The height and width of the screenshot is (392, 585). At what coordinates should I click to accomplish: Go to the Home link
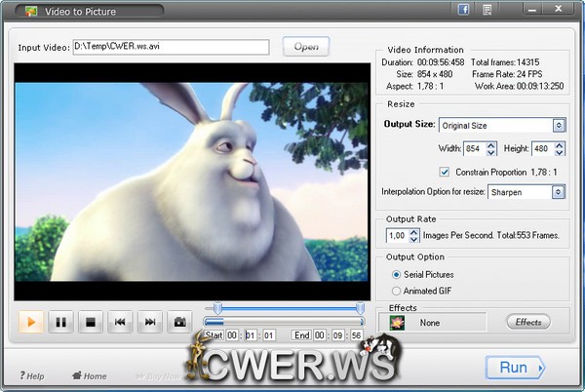pos(89,375)
